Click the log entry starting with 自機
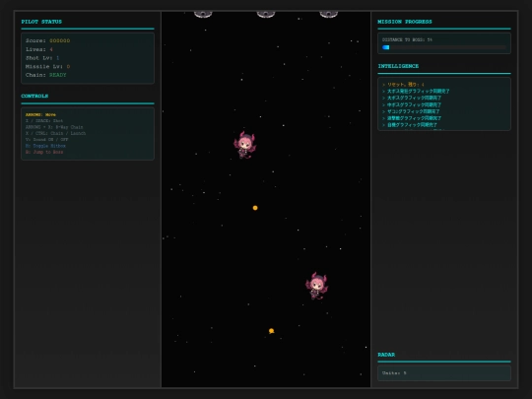532x399 pixels. point(410,125)
